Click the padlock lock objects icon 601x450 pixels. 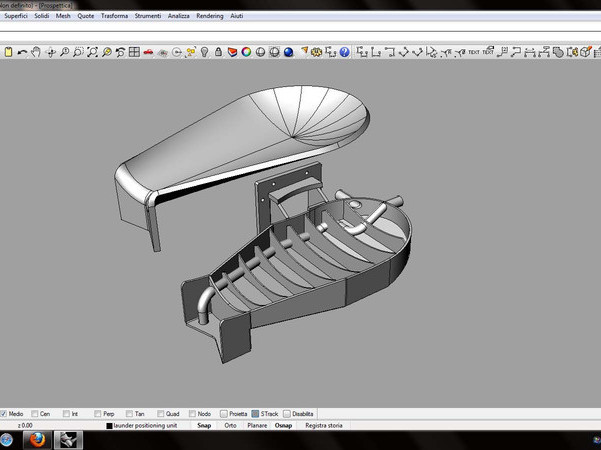(218, 52)
